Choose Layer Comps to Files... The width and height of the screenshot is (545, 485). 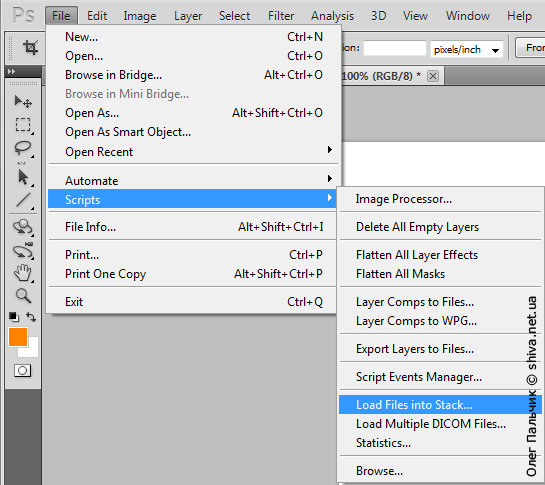440,302
